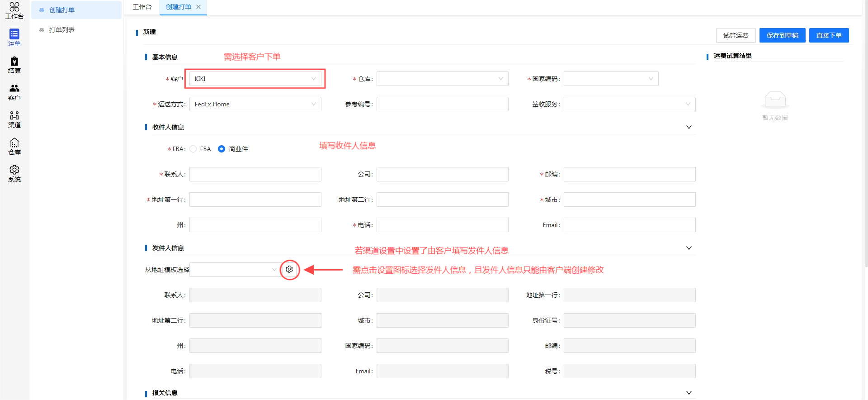868x400 pixels.
Task: Select the 商业件 radio option
Action: [x=222, y=149]
